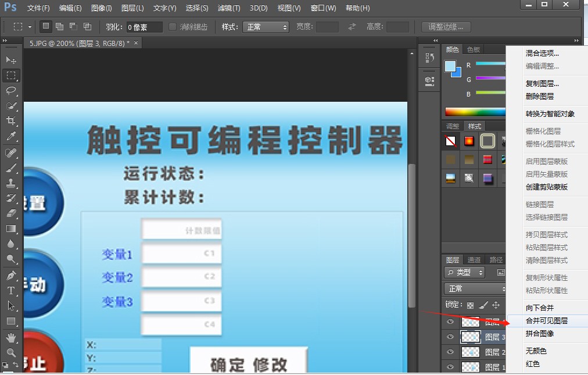This screenshot has height=375, width=588.
Task: Select the Crop tool
Action: tap(11, 121)
